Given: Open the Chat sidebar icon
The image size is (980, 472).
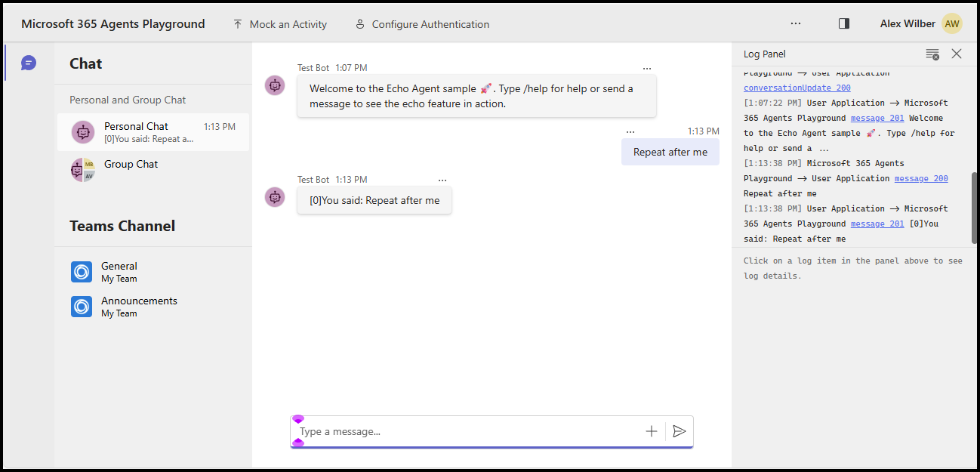Looking at the screenshot, I should point(29,62).
